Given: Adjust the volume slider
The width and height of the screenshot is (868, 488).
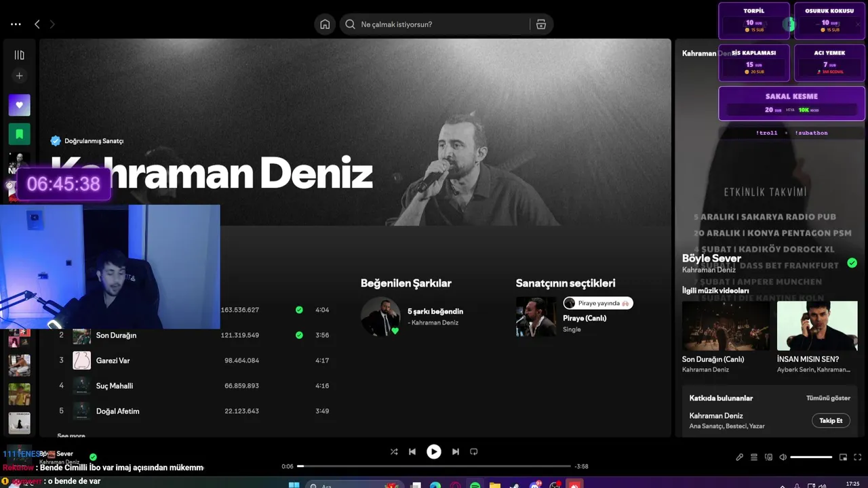Looking at the screenshot, I should [x=811, y=457].
